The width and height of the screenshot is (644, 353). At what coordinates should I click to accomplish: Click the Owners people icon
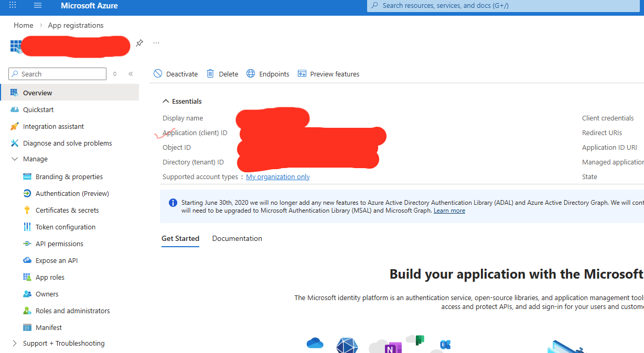pyautogui.click(x=27, y=294)
